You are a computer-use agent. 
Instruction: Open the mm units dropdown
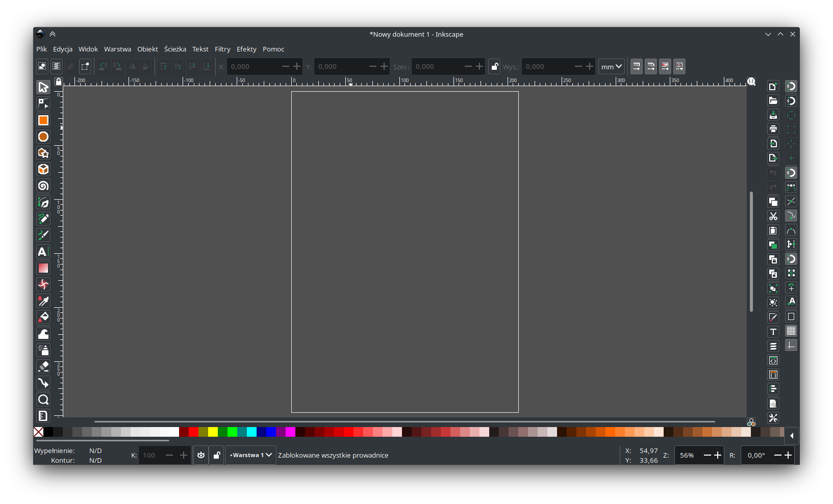pos(611,67)
